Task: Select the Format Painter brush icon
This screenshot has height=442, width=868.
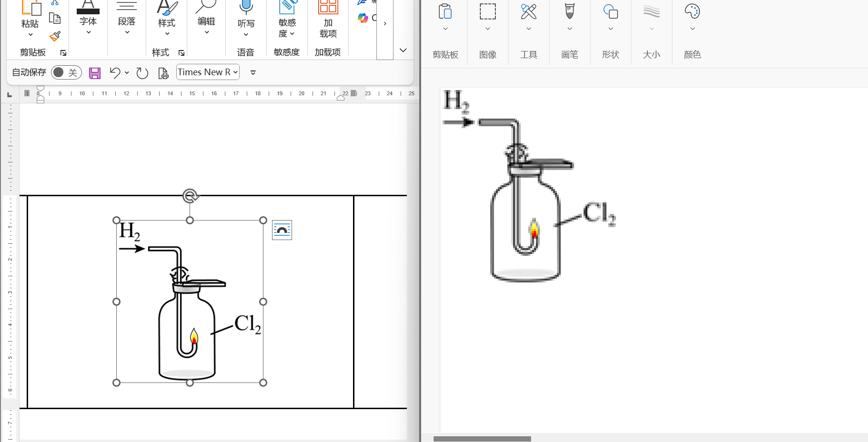Action: pyautogui.click(x=55, y=36)
